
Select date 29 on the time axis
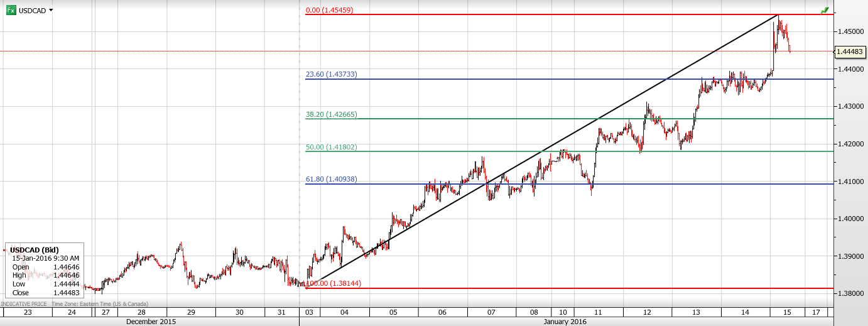point(190,312)
